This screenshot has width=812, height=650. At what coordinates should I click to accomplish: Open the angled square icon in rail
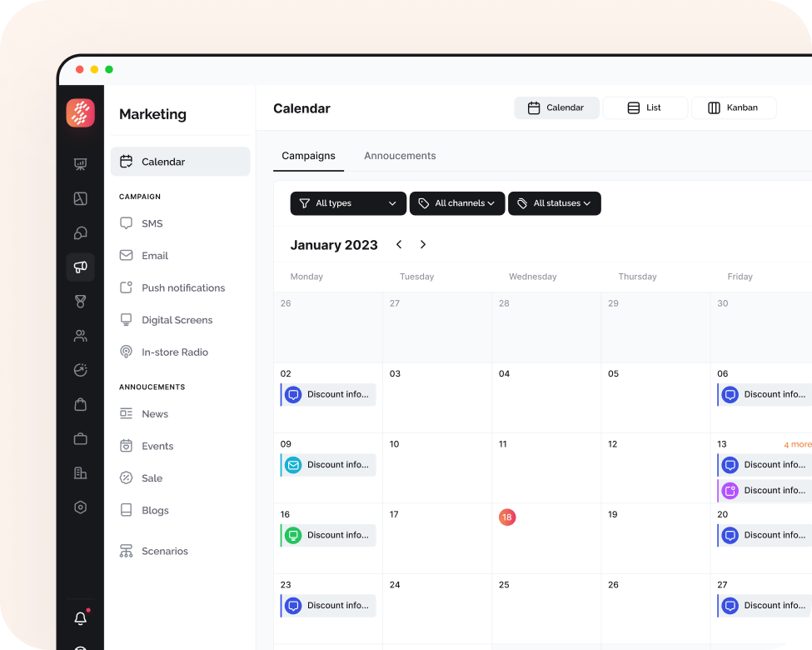coord(80,198)
